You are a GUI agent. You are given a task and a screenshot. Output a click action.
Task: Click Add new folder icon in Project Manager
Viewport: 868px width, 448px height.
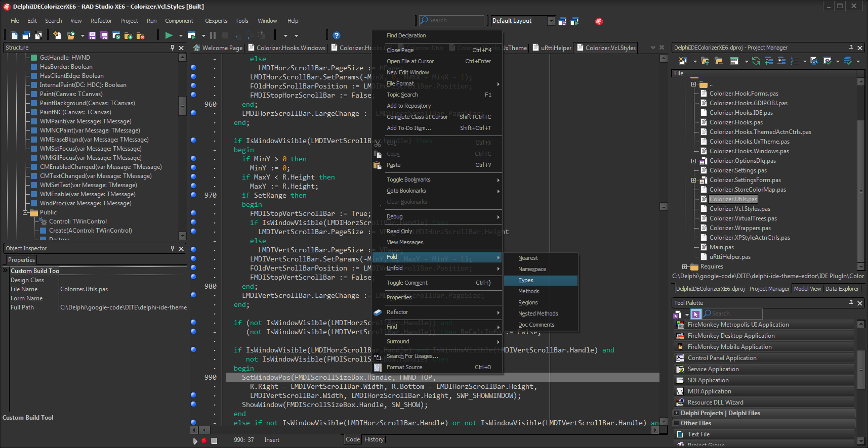coord(706,61)
